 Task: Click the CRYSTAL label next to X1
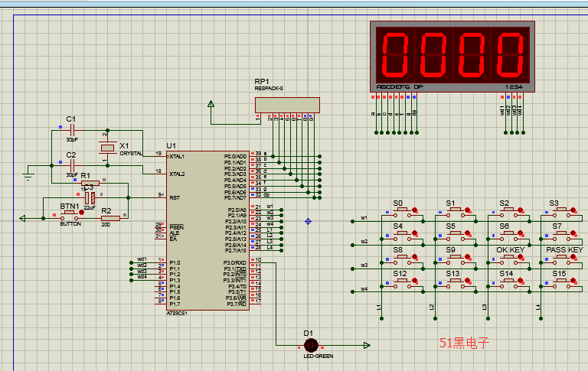pyautogui.click(x=131, y=154)
